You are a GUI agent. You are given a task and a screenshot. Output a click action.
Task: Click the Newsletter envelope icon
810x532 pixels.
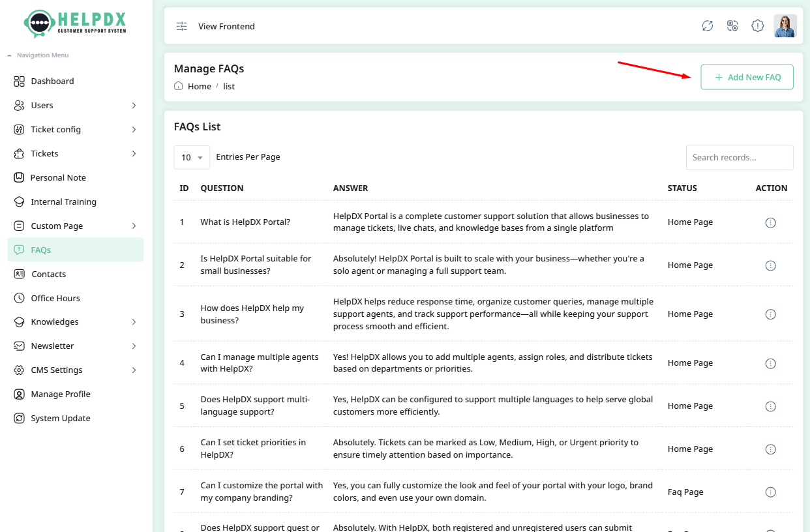pos(19,346)
